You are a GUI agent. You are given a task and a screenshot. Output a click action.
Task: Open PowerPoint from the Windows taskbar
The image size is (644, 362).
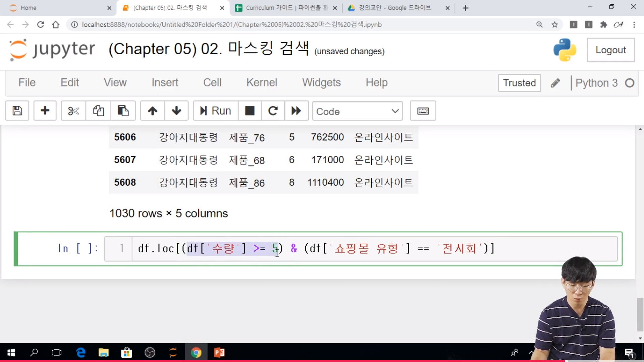coord(219,353)
